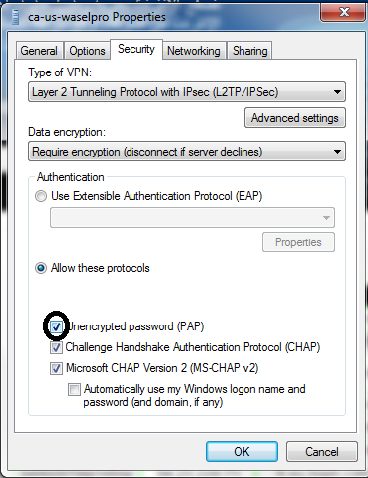Select Allow these protocols radio button
This screenshot has height=478, width=368.
point(41,268)
